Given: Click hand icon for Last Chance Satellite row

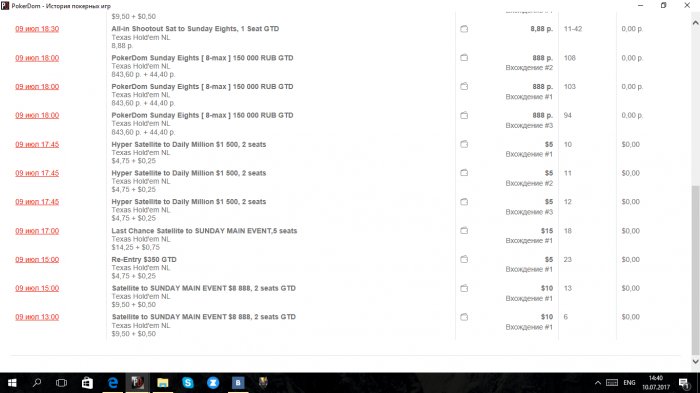Looking at the screenshot, I should (464, 231).
